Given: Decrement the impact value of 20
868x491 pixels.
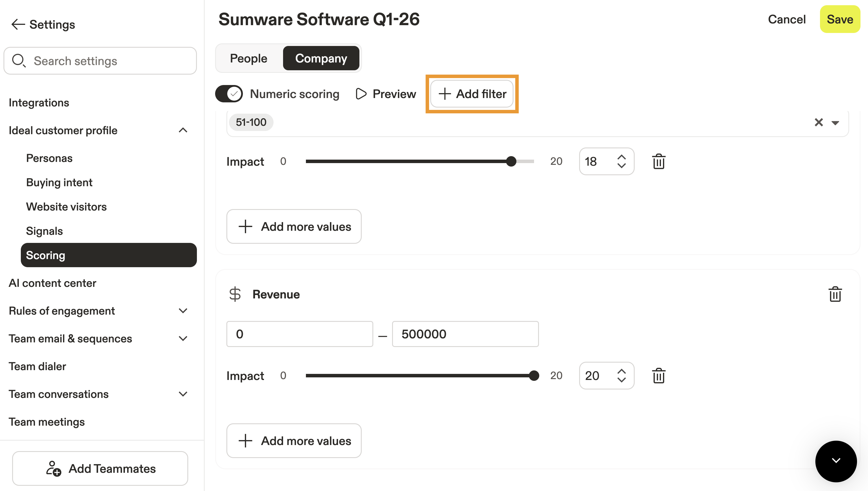Looking at the screenshot, I should pyautogui.click(x=621, y=380).
